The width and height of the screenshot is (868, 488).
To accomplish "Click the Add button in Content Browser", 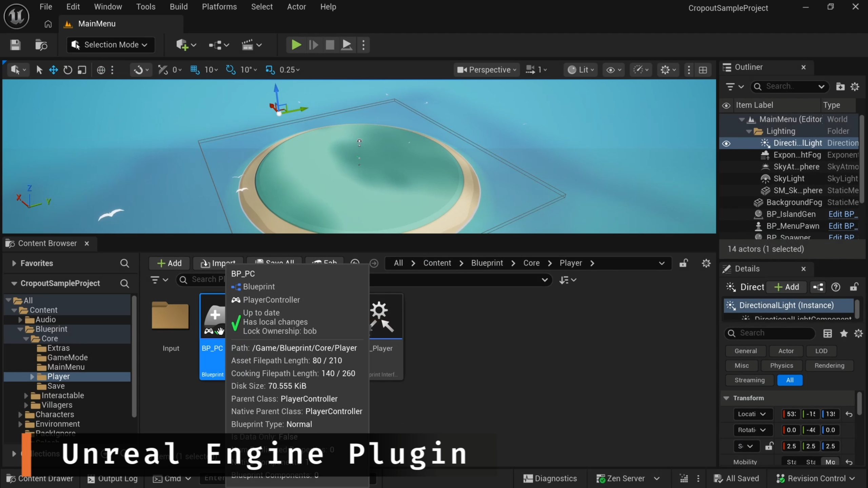I will pyautogui.click(x=169, y=263).
